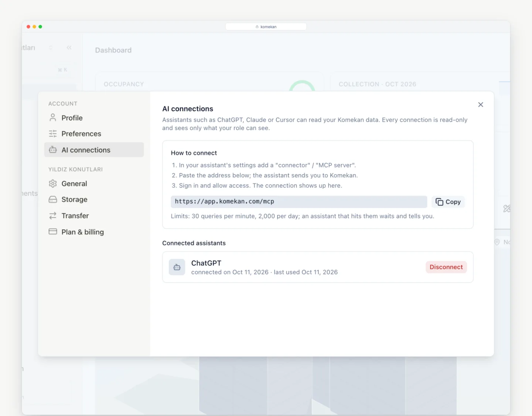This screenshot has height=416, width=532.
Task: Open Plan & billing settings
Action: point(94,232)
